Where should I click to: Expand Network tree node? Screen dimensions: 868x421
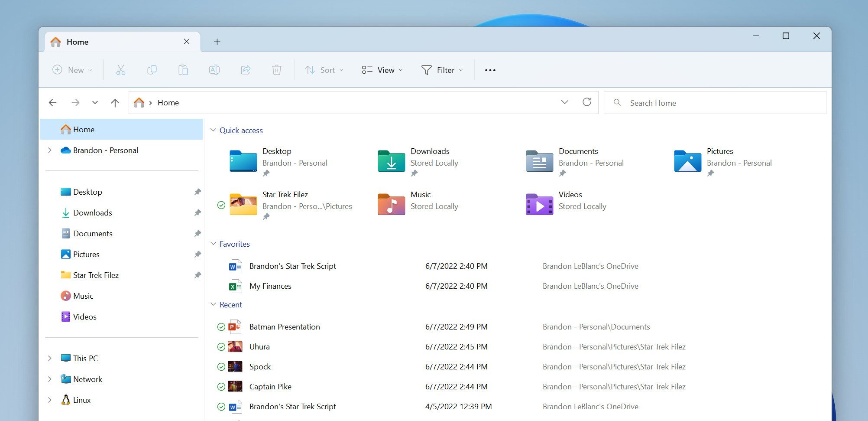(x=50, y=379)
